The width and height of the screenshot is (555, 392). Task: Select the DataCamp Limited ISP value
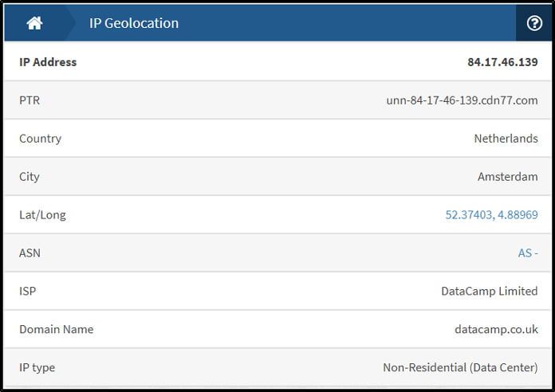(489, 291)
